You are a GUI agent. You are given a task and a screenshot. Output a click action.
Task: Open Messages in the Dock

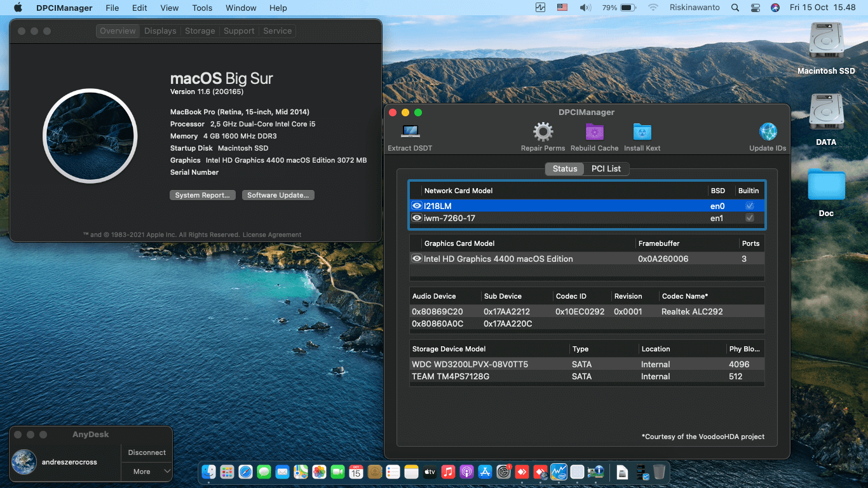click(x=264, y=471)
